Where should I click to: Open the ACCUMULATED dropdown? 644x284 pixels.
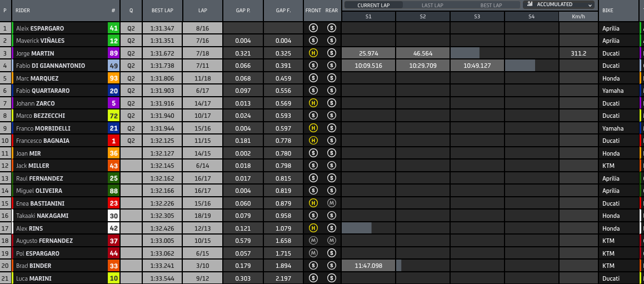560,4
